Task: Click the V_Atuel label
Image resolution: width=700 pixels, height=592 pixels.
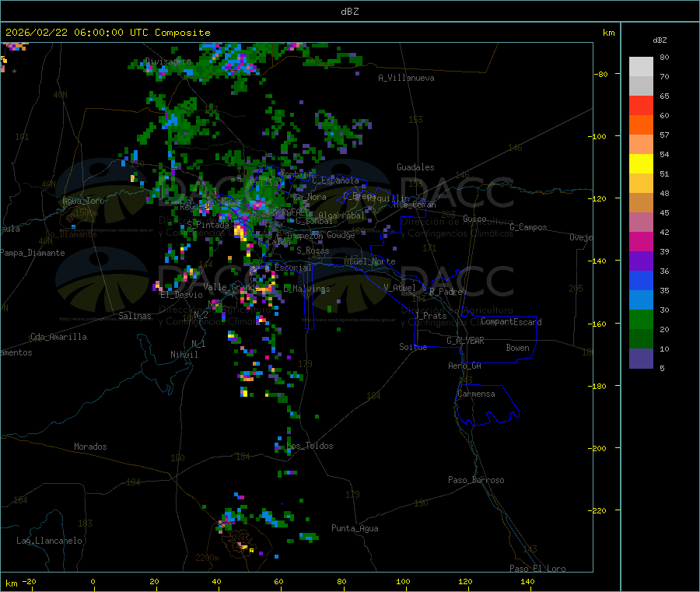Action: [x=400, y=288]
